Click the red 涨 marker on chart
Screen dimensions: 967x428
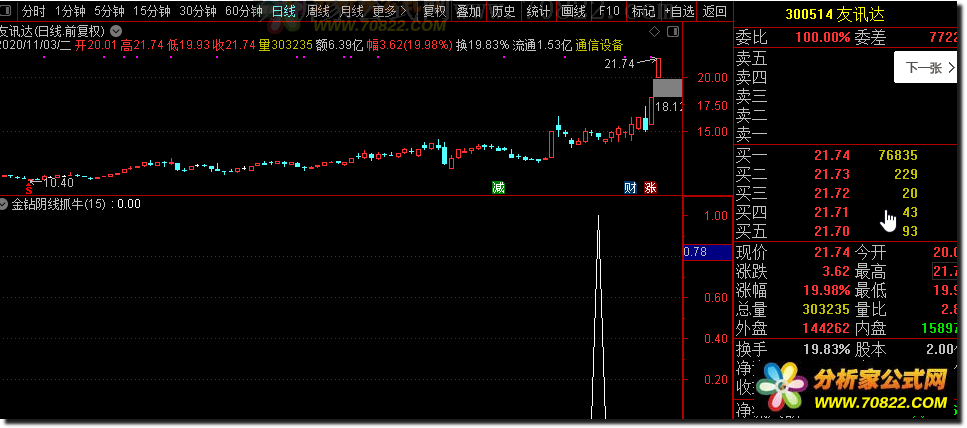pyautogui.click(x=650, y=188)
